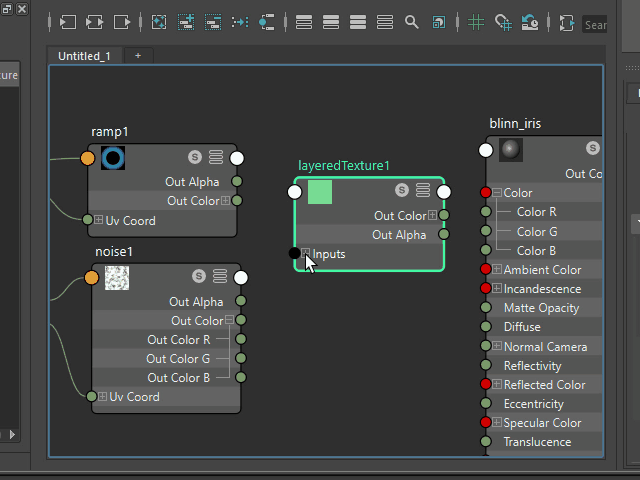Screen dimensions: 640x480
Task: Set nodes to Simple view mode
Action: click(304, 21)
